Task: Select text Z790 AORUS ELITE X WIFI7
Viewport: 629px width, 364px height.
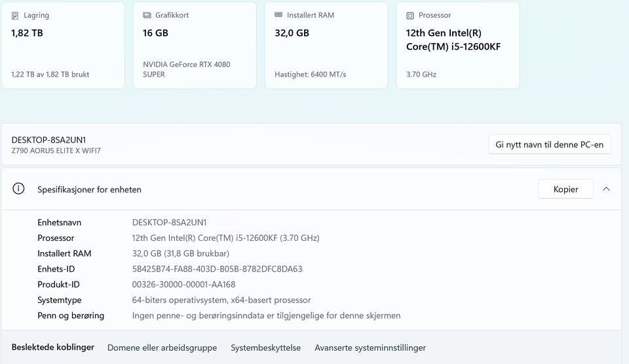Action: (x=56, y=151)
